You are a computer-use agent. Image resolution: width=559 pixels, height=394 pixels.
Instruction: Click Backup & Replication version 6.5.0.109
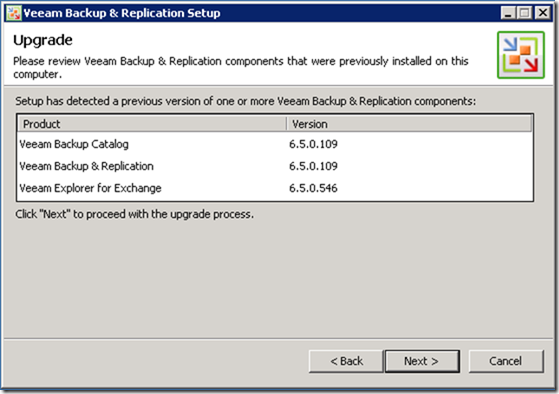[313, 166]
